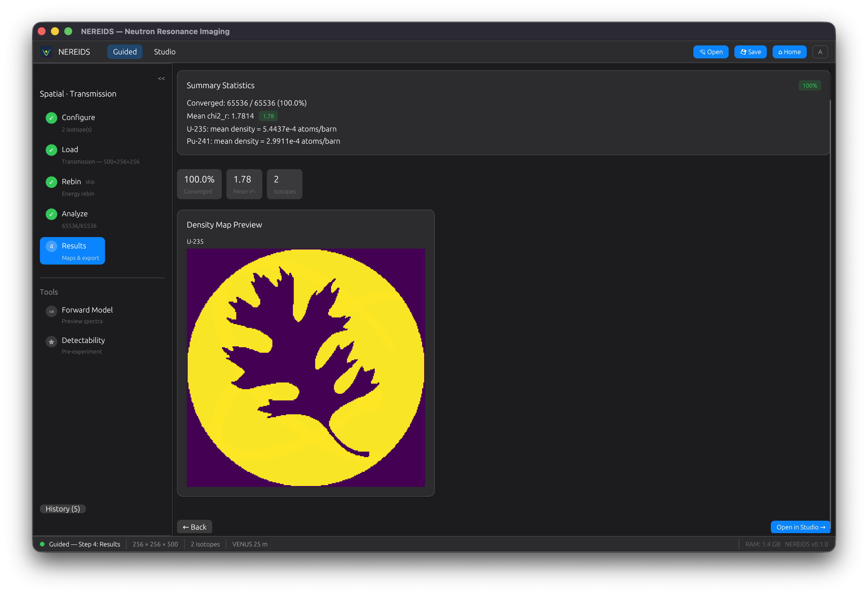
Task: Click the Rebin skip label
Action: click(x=90, y=182)
